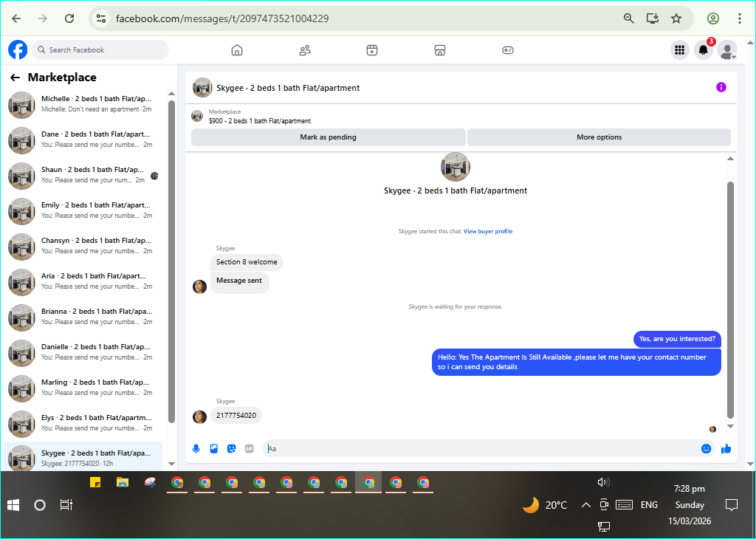The image size is (756, 539).
Task: Open the emoji picker icon
Action: [x=706, y=449]
